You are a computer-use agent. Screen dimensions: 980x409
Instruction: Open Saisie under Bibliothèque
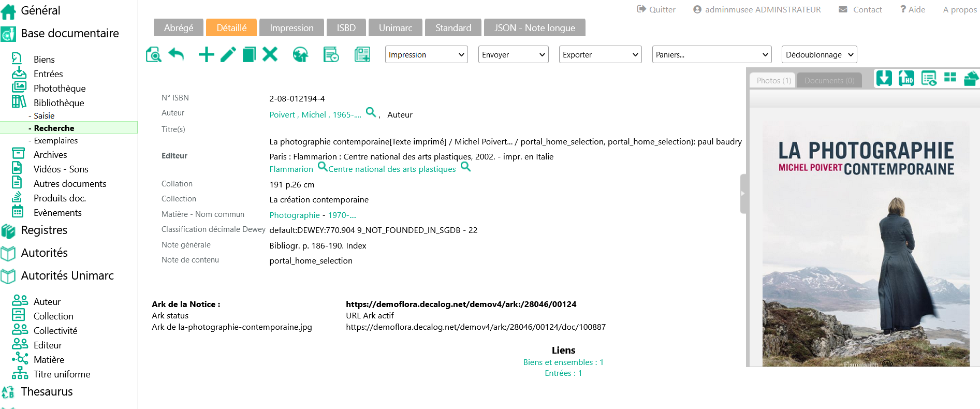(x=44, y=115)
